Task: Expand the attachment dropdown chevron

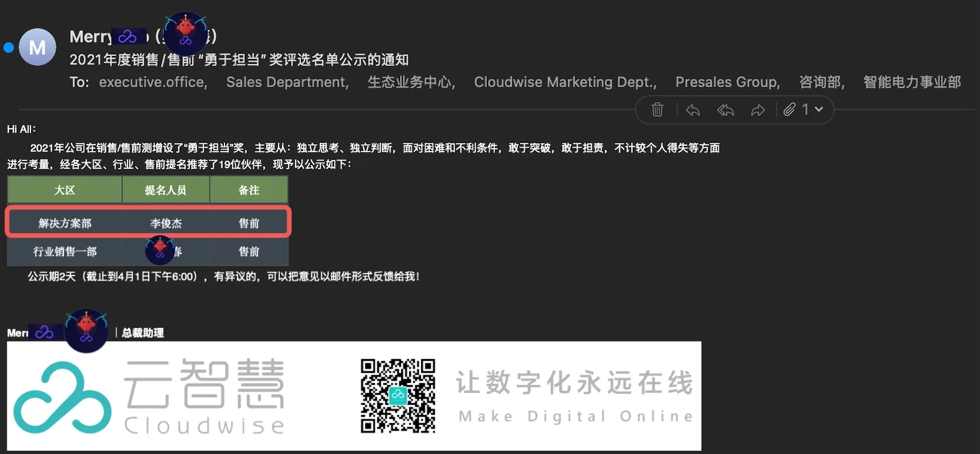Action: pyautogui.click(x=819, y=109)
